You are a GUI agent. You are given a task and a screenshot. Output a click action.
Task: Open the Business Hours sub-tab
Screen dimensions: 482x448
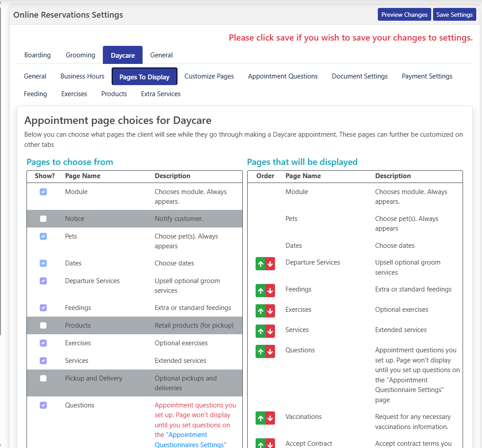(x=83, y=76)
